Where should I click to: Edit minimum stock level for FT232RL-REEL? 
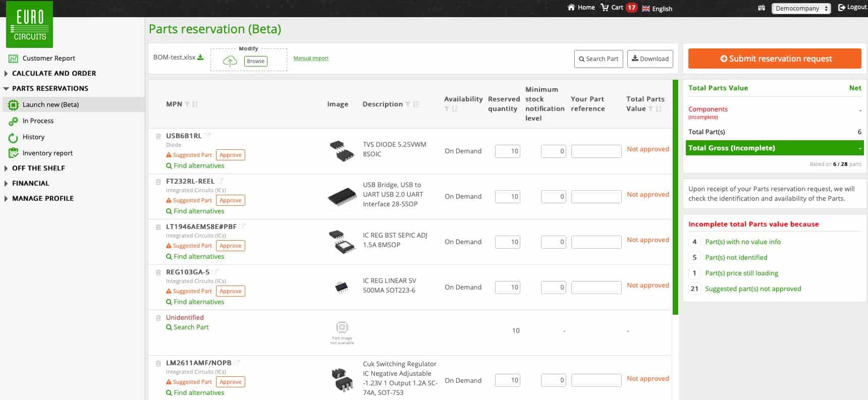point(554,196)
